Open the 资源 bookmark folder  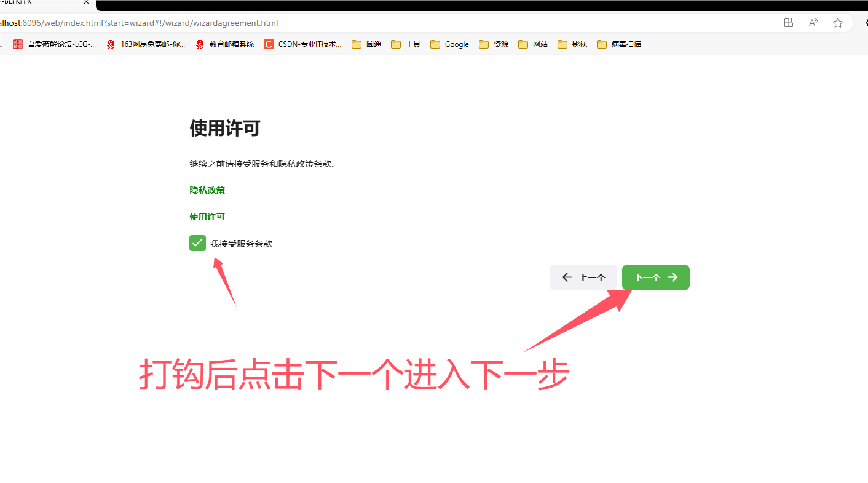pyautogui.click(x=494, y=44)
